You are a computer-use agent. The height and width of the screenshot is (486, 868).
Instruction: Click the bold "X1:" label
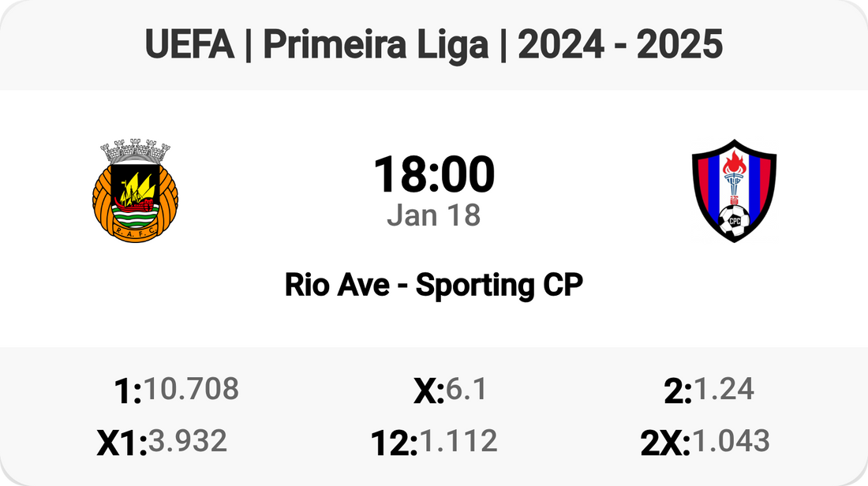[x=122, y=443]
